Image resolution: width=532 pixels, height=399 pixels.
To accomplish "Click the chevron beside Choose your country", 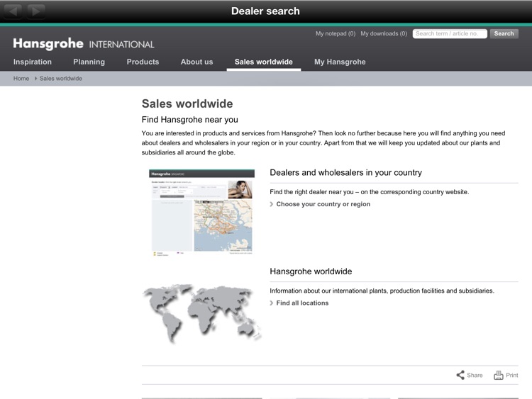I will click(x=272, y=204).
